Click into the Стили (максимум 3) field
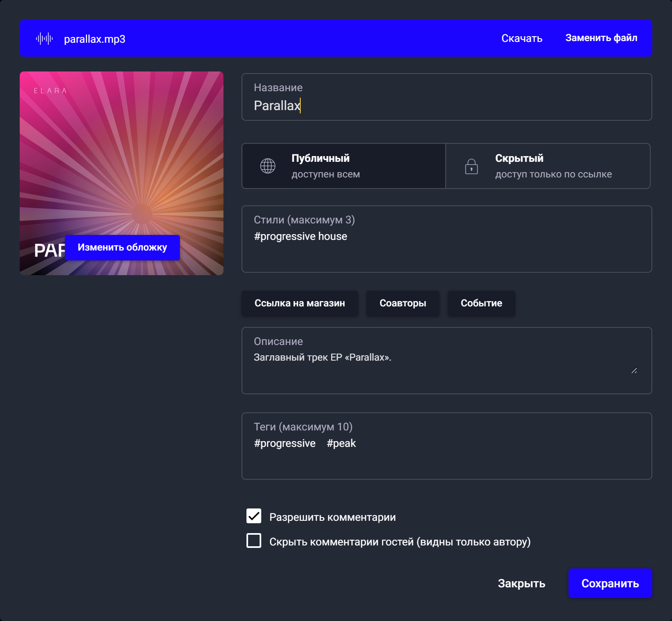 click(447, 239)
